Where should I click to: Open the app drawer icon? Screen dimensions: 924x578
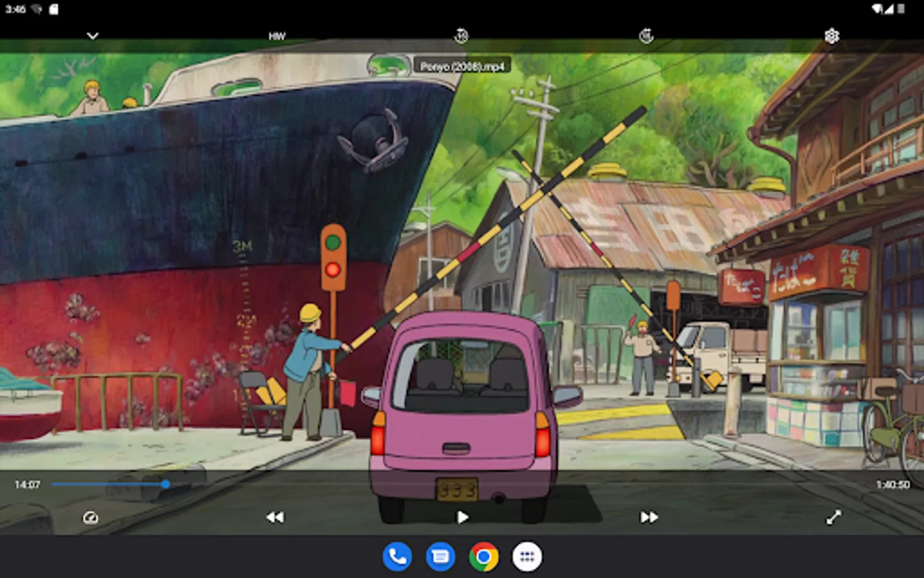coord(527,557)
